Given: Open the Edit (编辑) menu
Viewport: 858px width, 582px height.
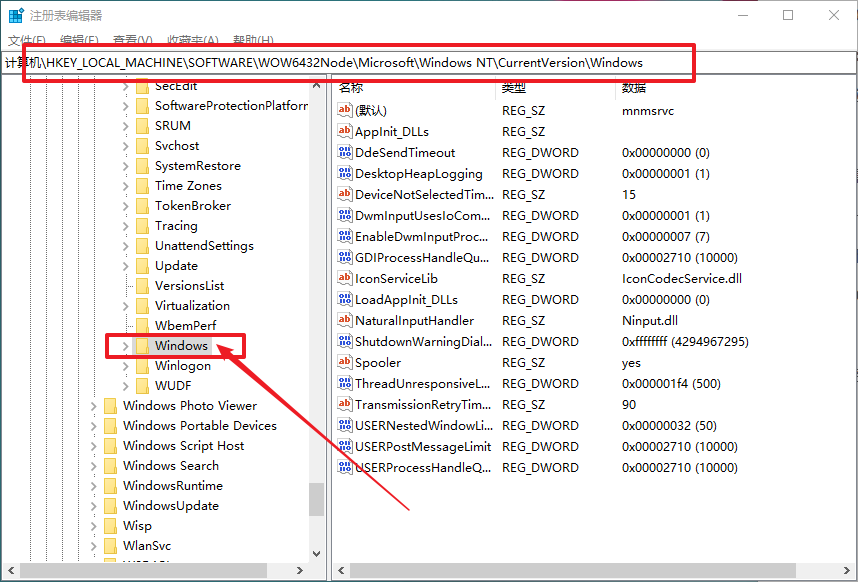Looking at the screenshot, I should 79,41.
